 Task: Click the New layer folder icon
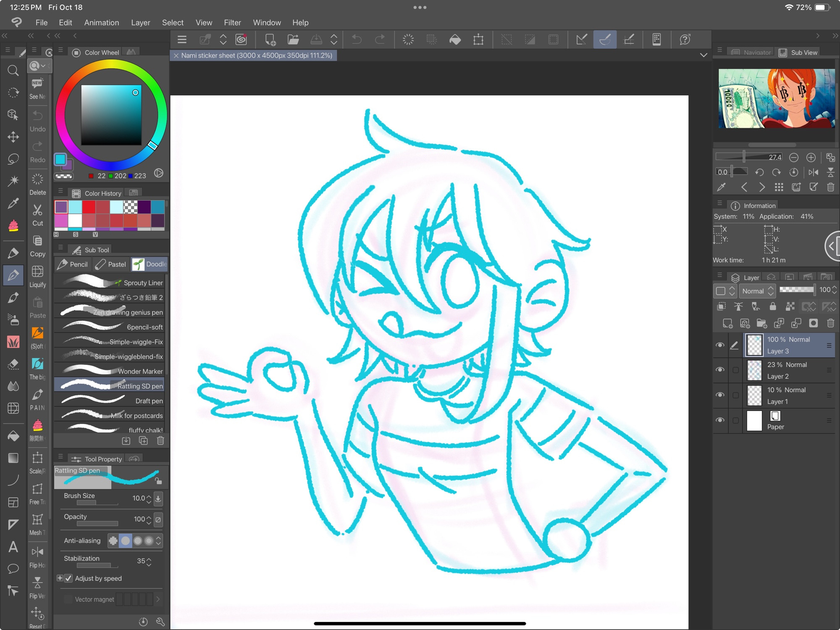761,323
